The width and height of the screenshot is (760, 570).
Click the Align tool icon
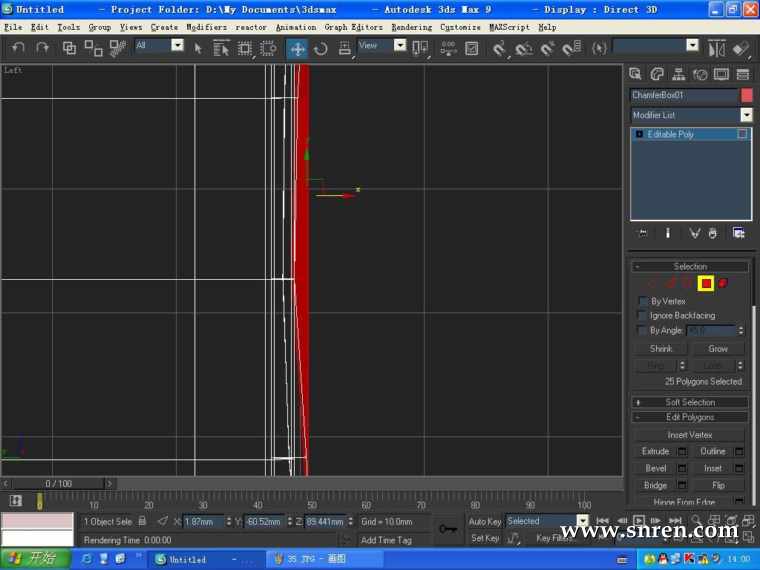pyautogui.click(x=741, y=48)
